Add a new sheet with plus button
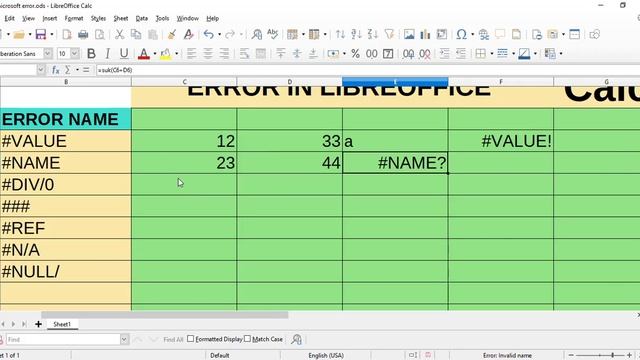The height and width of the screenshot is (360, 640). tap(38, 324)
